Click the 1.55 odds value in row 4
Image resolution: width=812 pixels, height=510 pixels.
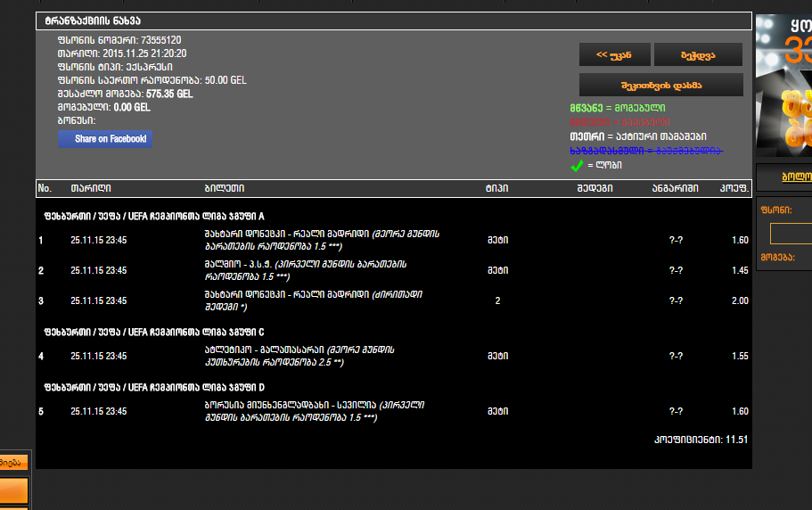[740, 357]
